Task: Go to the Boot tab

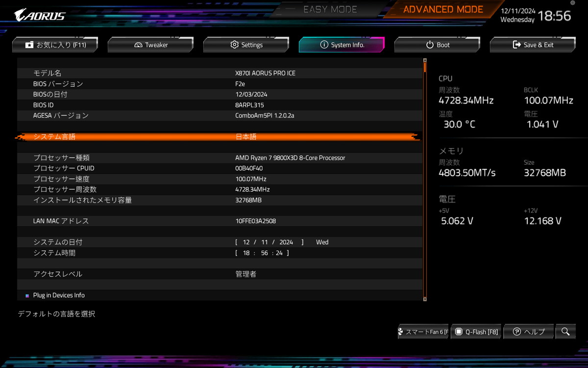Action: click(437, 45)
